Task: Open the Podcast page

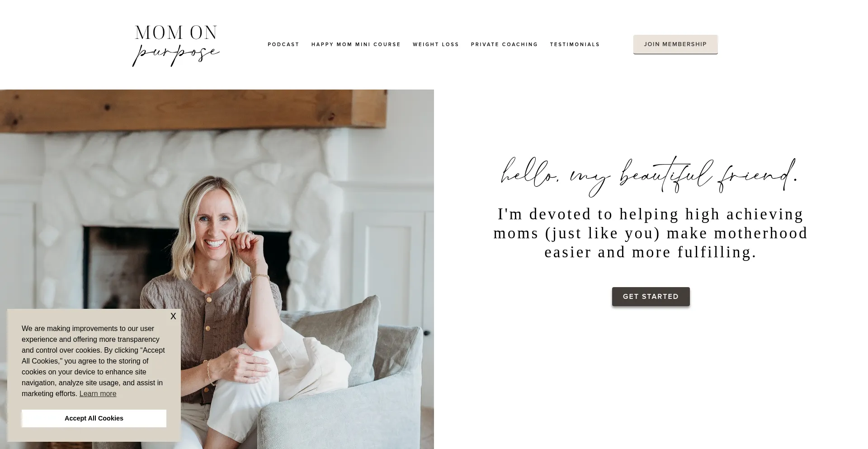Action: 283,44
